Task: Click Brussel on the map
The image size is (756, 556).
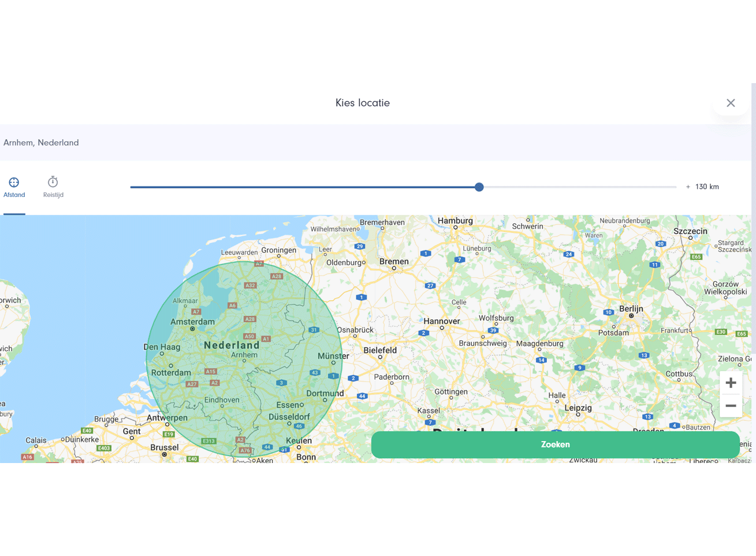Action: [x=164, y=447]
